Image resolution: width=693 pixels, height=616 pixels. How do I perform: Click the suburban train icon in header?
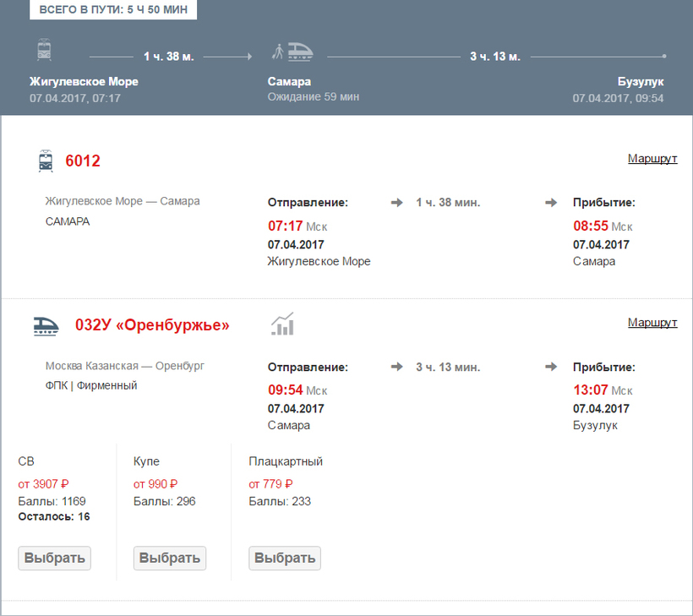tap(45, 50)
